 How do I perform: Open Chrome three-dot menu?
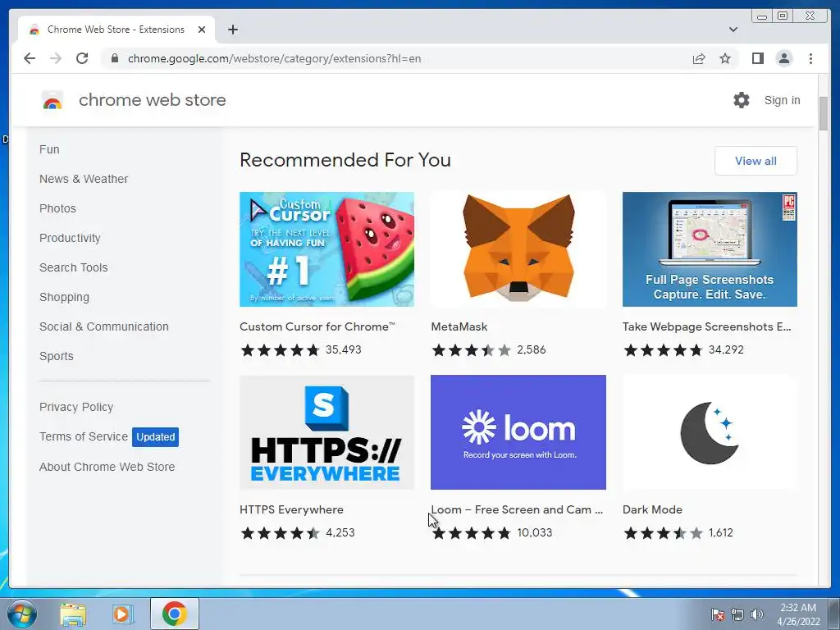pos(810,58)
